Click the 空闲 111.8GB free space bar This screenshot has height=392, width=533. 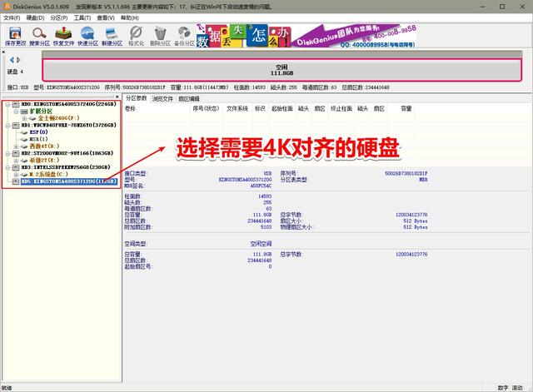point(281,70)
